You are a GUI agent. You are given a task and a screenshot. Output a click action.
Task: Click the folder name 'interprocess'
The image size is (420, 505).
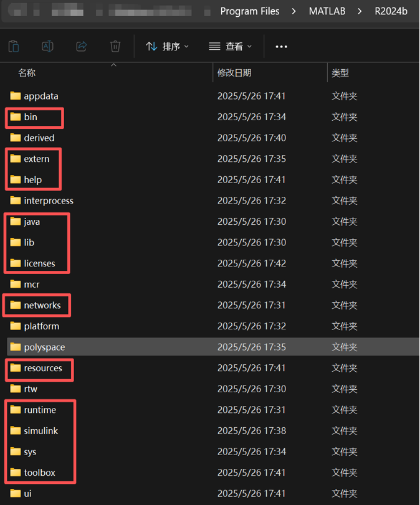tap(49, 201)
